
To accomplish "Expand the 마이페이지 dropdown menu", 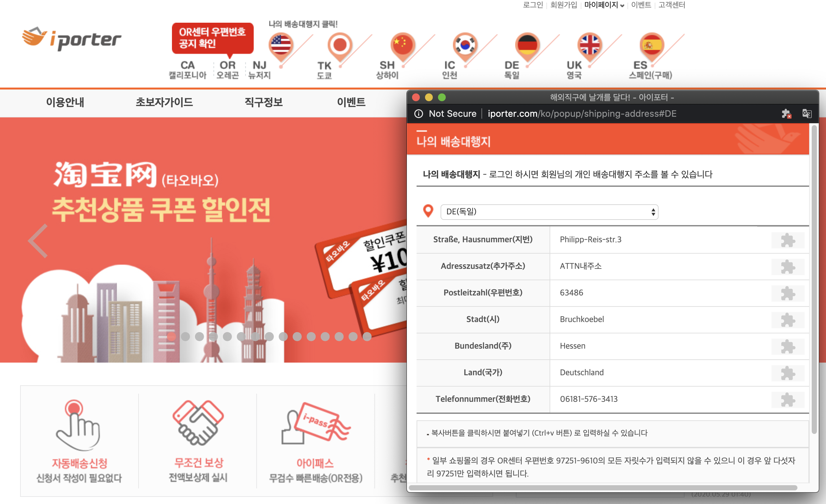I will click(x=604, y=5).
